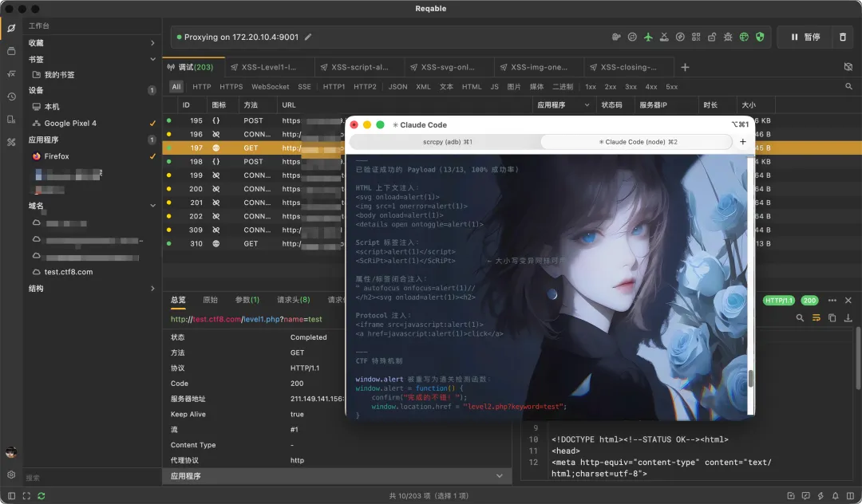Screen dimensions: 862x504
Task: Select the All filter
Action: (176, 87)
